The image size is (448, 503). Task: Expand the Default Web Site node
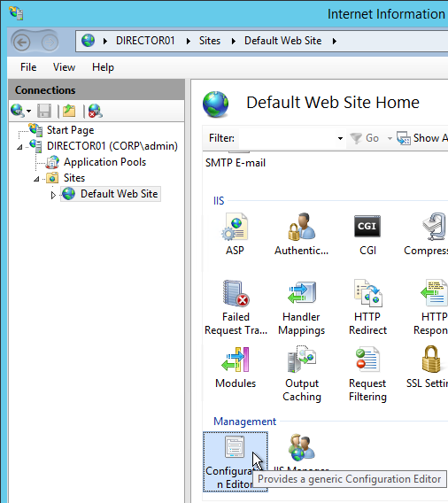pos(53,195)
